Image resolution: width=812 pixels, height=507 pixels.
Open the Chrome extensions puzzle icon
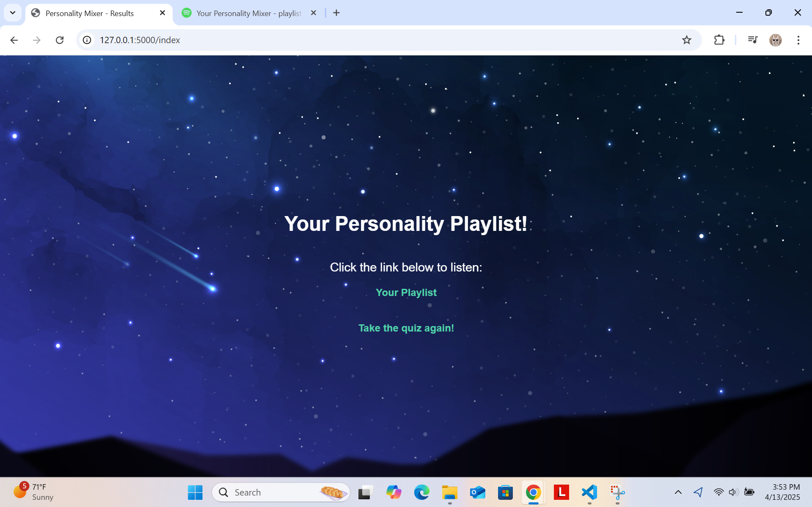(719, 40)
